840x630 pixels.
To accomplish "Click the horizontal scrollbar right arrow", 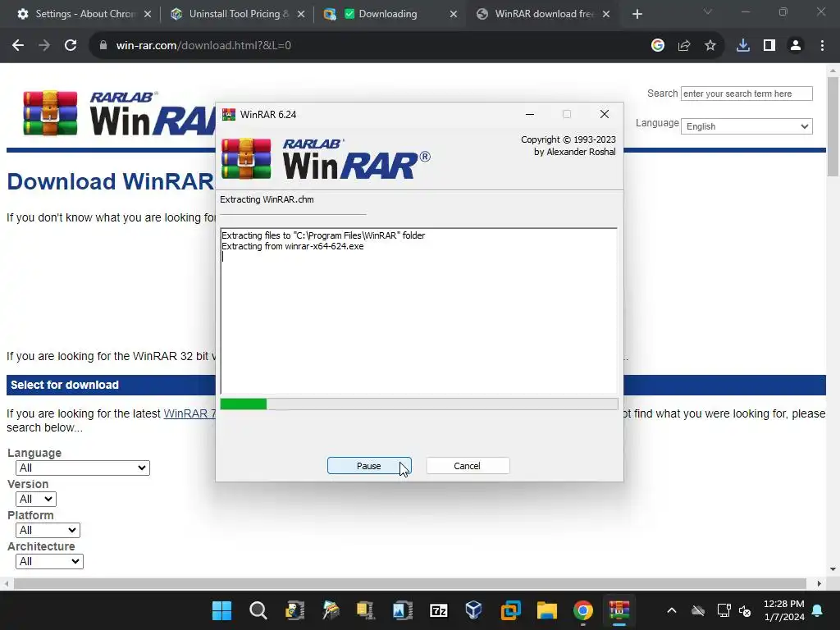I will coord(819,584).
